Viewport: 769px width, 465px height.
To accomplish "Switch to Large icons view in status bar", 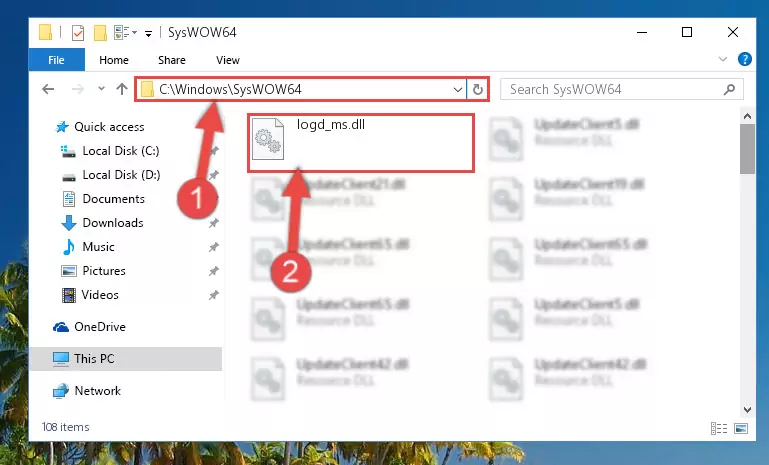I will (741, 428).
